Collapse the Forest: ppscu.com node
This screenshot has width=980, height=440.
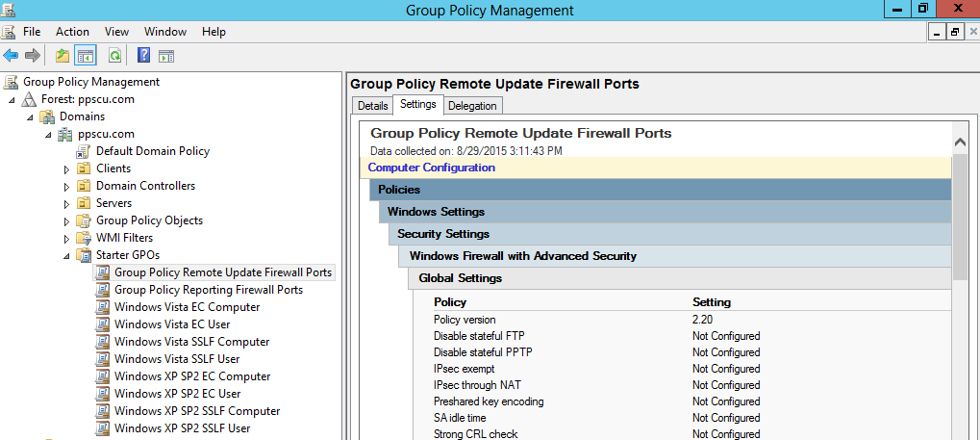tap(13, 100)
